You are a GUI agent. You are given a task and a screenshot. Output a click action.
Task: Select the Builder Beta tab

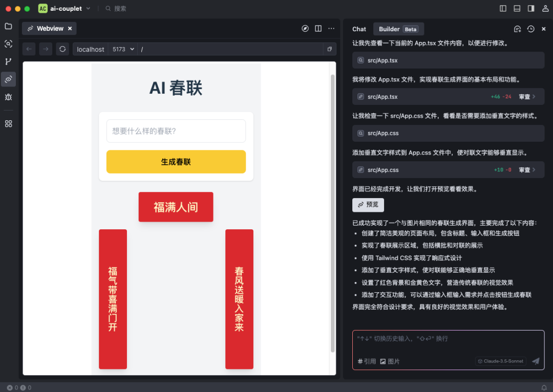point(398,29)
